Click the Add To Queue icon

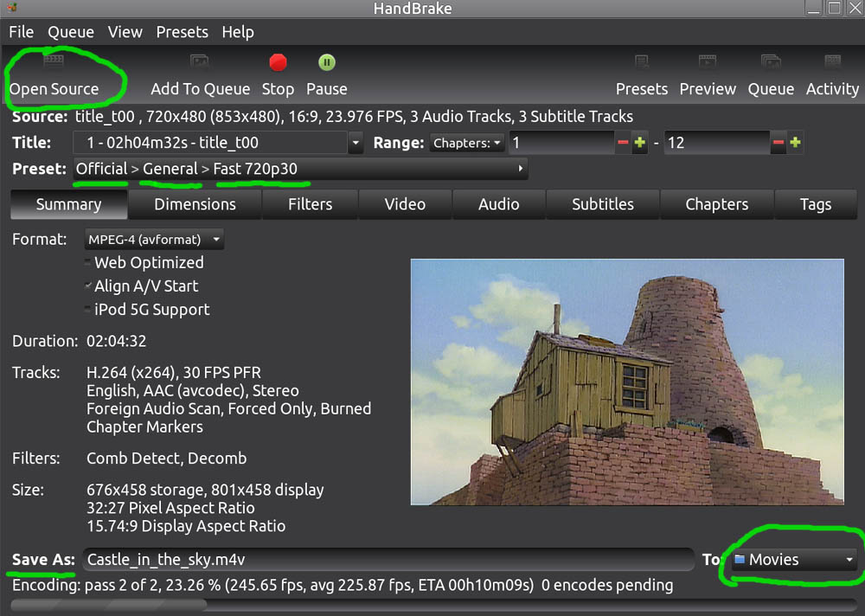tap(199, 61)
